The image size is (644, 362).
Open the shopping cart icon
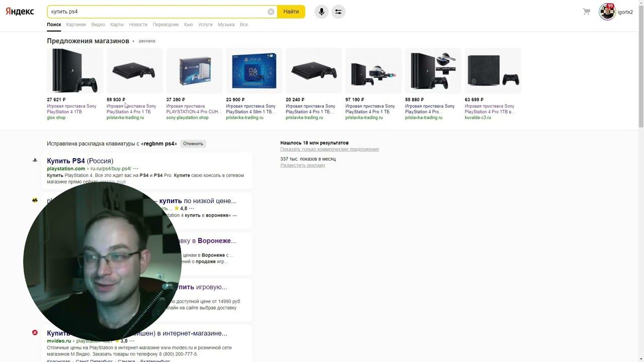(586, 12)
